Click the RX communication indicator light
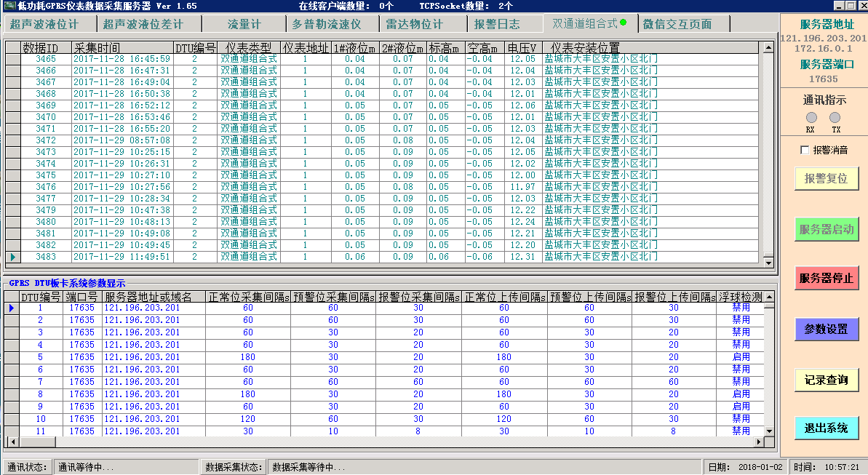 click(x=811, y=118)
